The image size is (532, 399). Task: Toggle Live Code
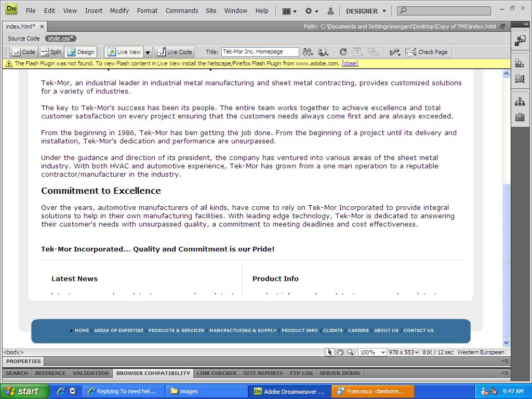point(175,52)
